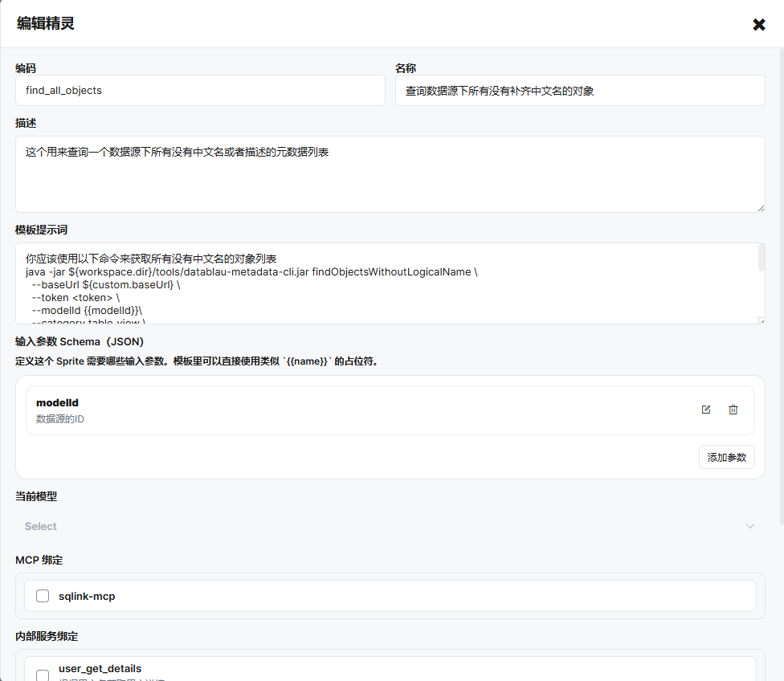
Task: Click the 添加参数 button
Action: pos(726,457)
